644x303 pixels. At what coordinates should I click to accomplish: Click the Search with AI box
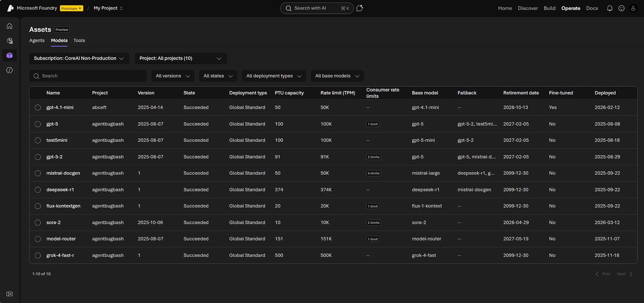pos(317,8)
